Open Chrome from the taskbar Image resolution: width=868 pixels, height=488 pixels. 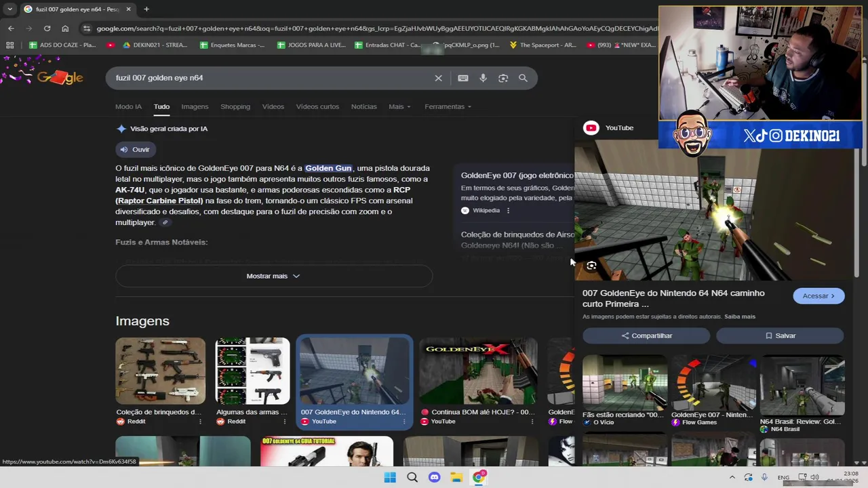click(x=479, y=477)
